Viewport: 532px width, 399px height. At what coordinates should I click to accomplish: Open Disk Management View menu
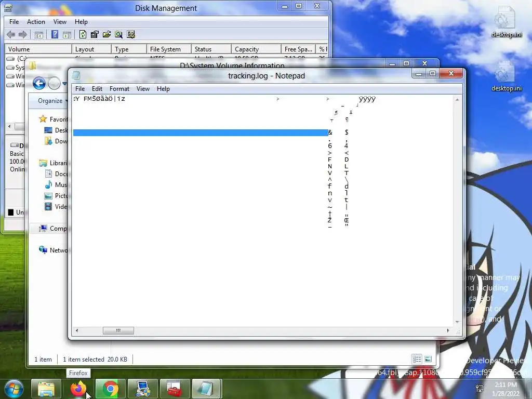[x=60, y=22]
